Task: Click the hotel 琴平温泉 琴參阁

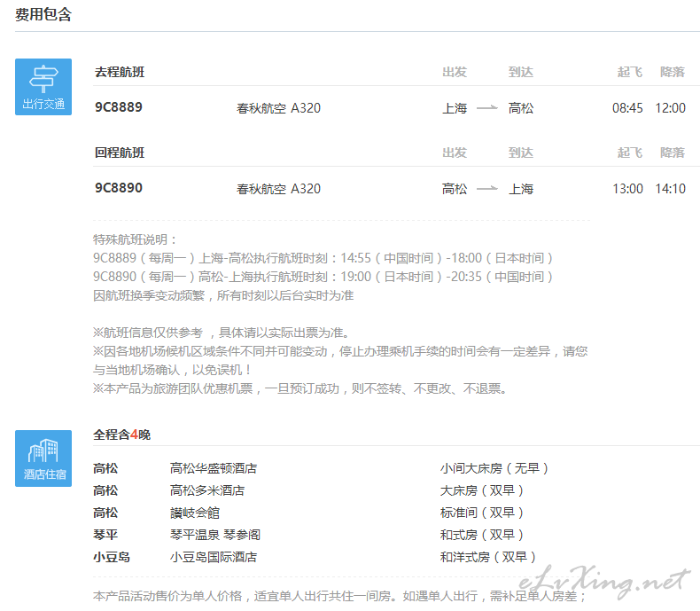Action: [x=215, y=535]
